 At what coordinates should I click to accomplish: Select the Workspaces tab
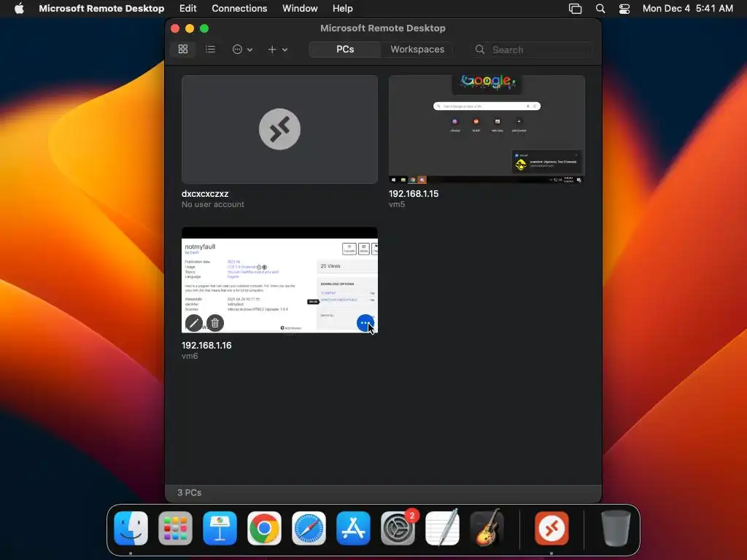417,49
